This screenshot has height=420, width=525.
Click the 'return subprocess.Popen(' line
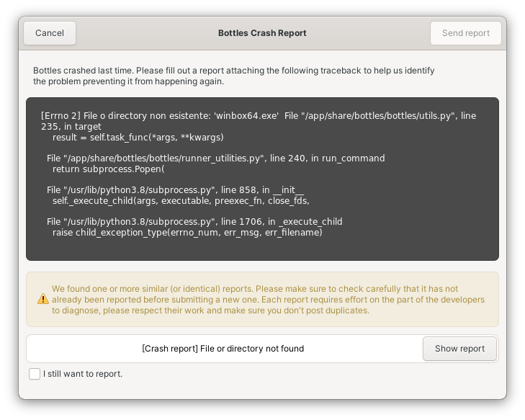click(x=109, y=169)
